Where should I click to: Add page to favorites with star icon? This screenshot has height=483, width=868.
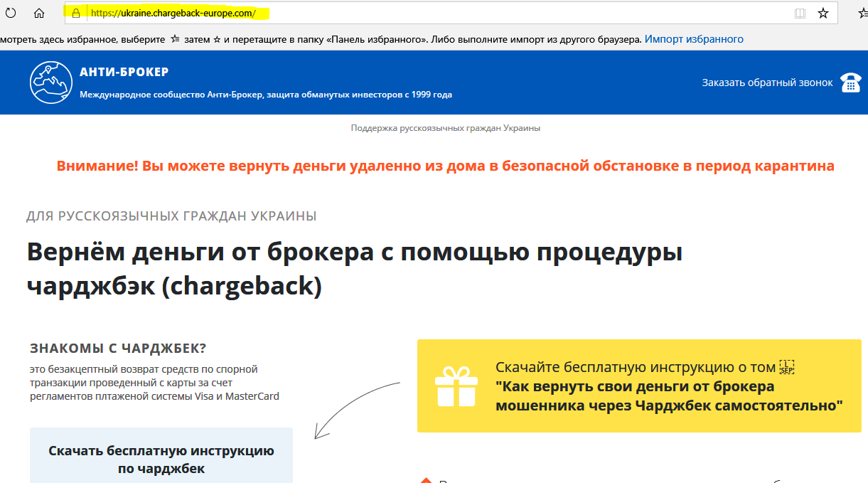coord(823,13)
